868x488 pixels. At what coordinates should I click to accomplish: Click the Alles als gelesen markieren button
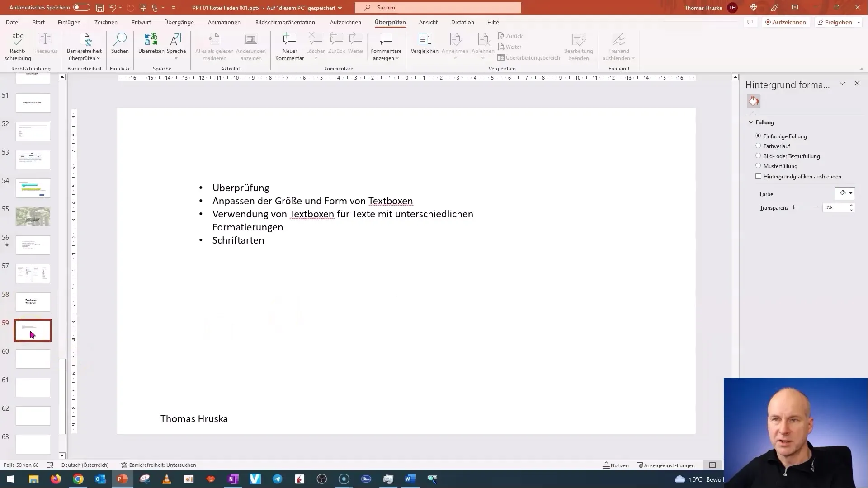215,47
